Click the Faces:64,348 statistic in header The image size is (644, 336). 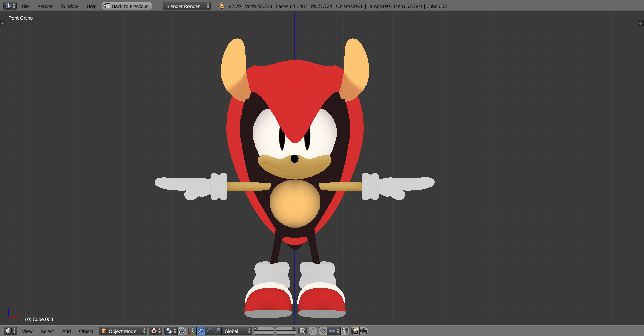click(x=290, y=6)
